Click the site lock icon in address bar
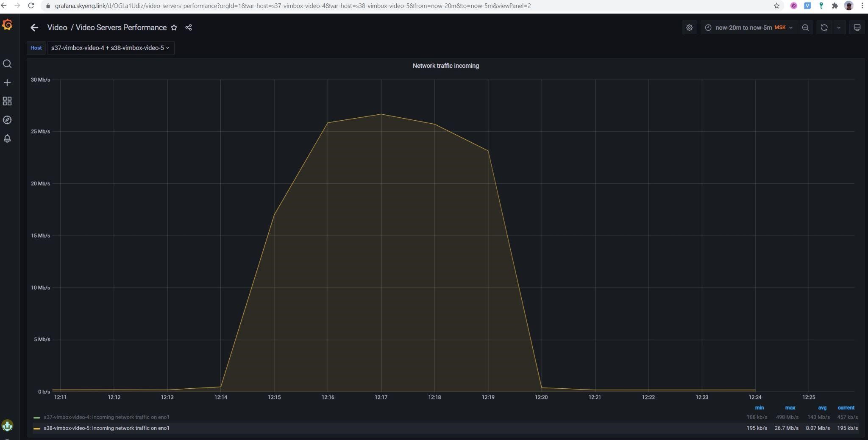 click(x=47, y=6)
